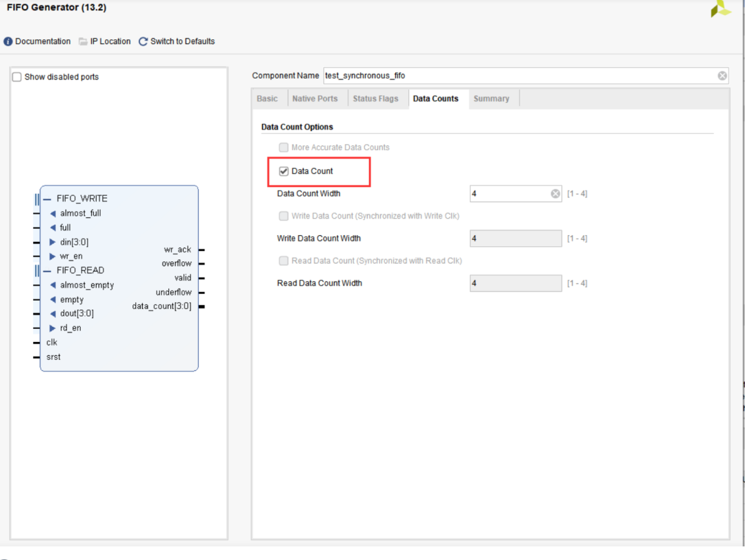Collapse the FIFO_WRITE interface group
745x560 pixels.
click(x=47, y=199)
